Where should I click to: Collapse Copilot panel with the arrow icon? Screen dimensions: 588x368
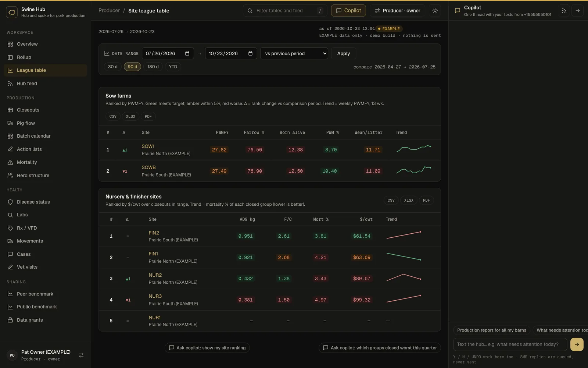pos(577,11)
